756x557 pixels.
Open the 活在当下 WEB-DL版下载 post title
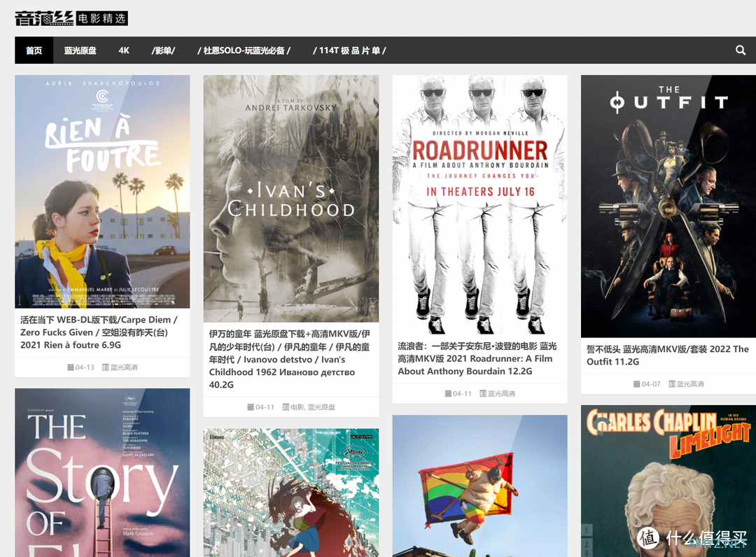[99, 332]
